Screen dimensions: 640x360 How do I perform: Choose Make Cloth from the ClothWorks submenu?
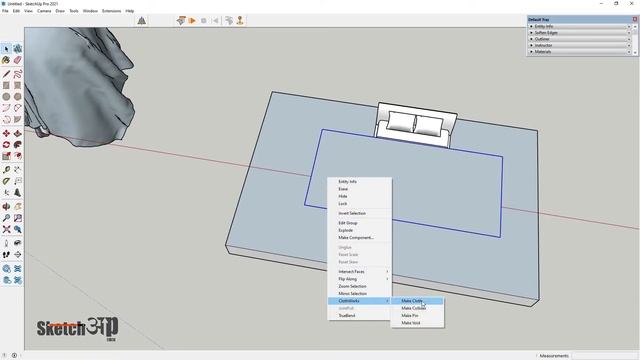click(x=417, y=301)
